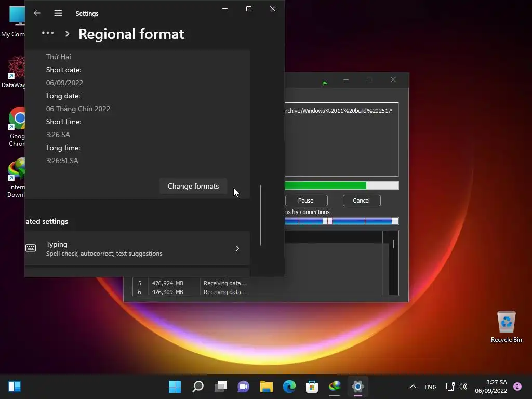532x399 pixels.
Task: Click the Settings window vertical scrollbar
Action: (x=261, y=215)
